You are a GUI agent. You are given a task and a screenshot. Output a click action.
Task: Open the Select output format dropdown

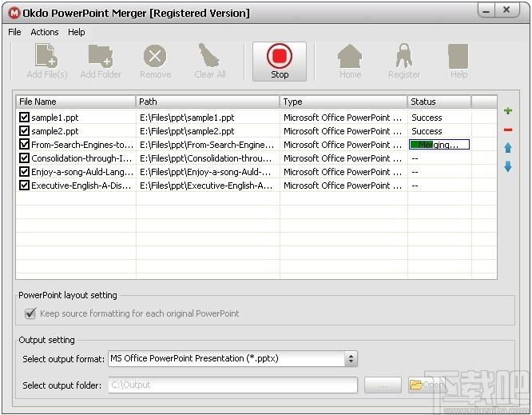(351, 358)
